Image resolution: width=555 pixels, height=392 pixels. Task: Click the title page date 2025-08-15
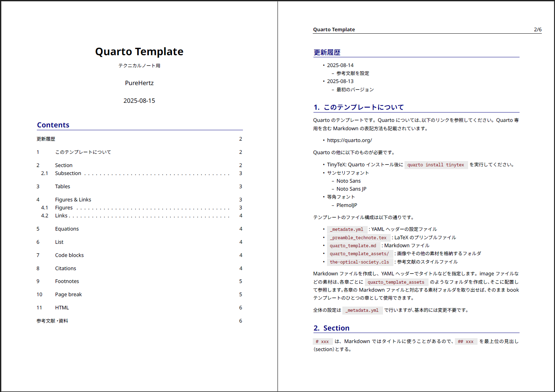(139, 101)
